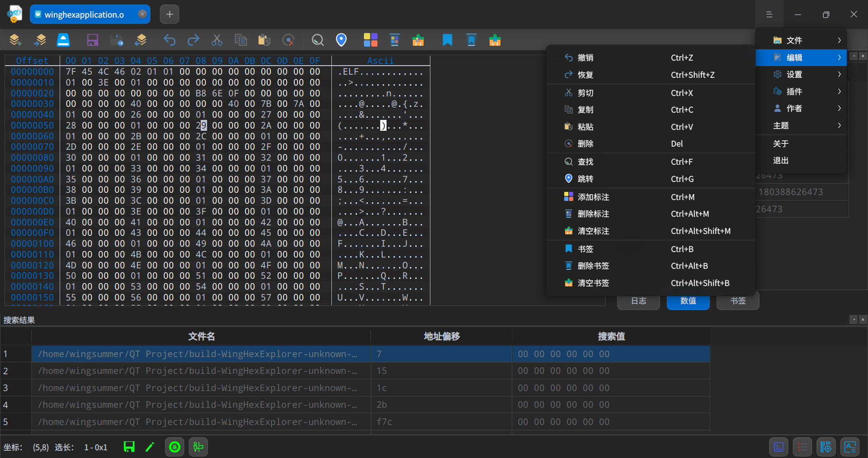Switch to the 日志 tab

[638, 301]
